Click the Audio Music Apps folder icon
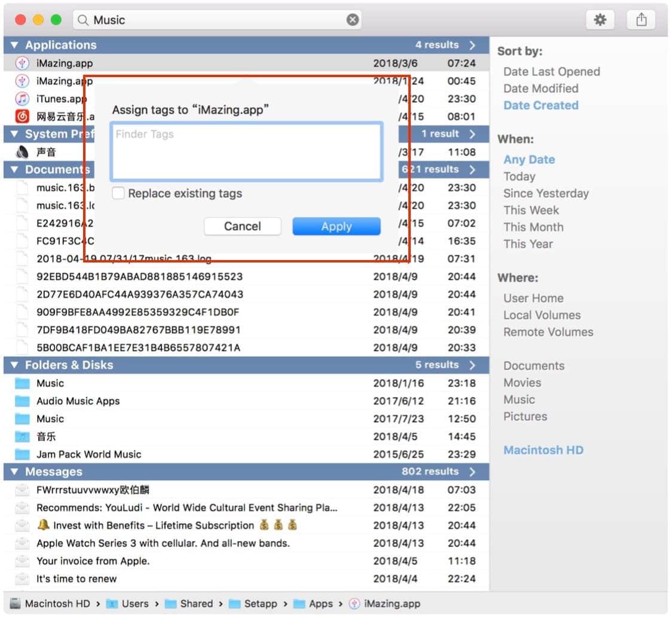This screenshot has width=672, height=617. point(22,401)
